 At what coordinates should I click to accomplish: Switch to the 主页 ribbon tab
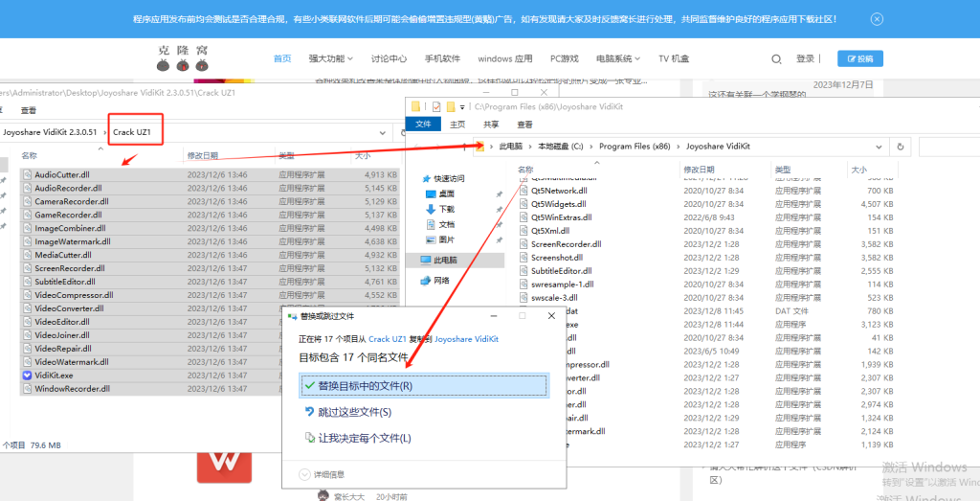coord(457,124)
